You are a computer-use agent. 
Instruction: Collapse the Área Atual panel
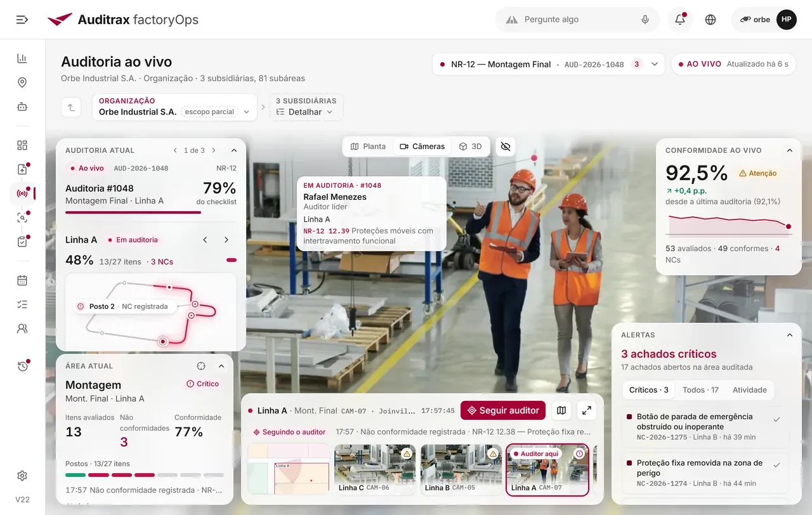point(221,366)
